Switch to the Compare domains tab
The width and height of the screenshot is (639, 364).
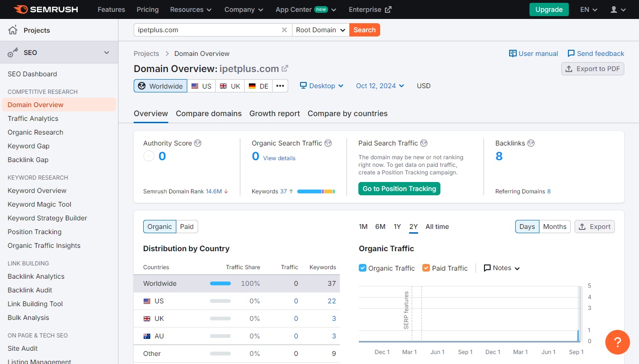[x=209, y=113]
